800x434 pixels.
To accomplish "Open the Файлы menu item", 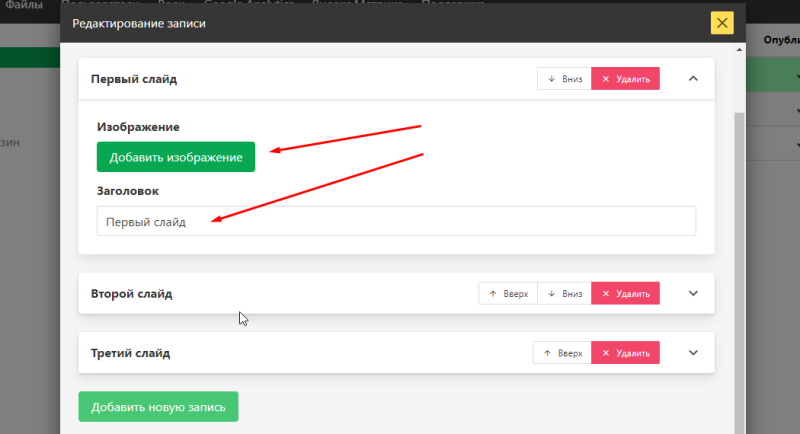I will coord(23,5).
